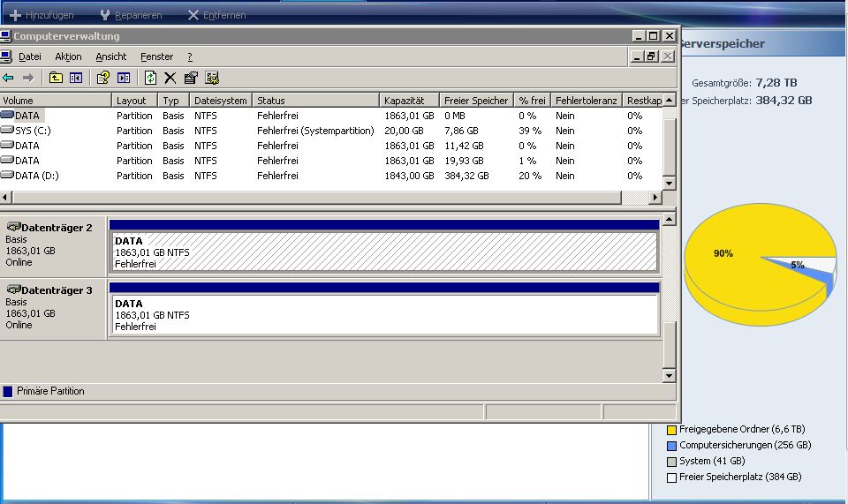
Task: Open the Aktion menu
Action: [68, 56]
